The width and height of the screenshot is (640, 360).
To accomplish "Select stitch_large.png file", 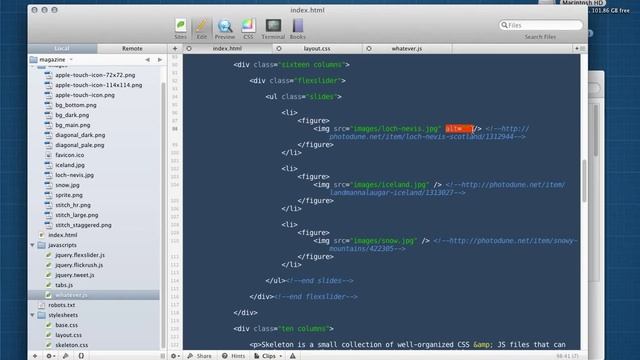I will tap(77, 215).
